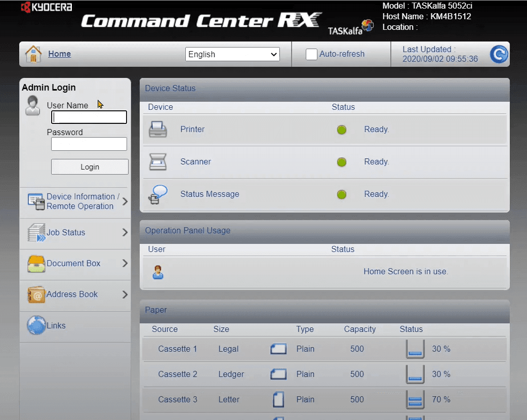Expand the Address Book chevron
This screenshot has width=527, height=420.
tap(125, 295)
